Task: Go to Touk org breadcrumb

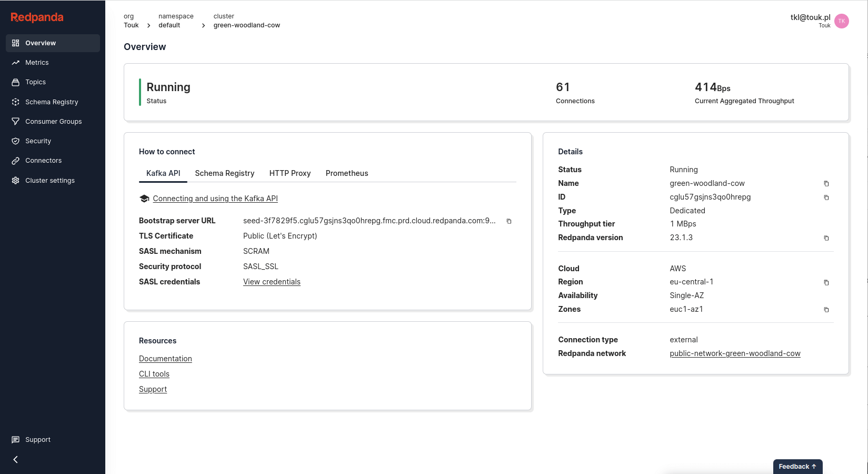Action: [x=131, y=25]
